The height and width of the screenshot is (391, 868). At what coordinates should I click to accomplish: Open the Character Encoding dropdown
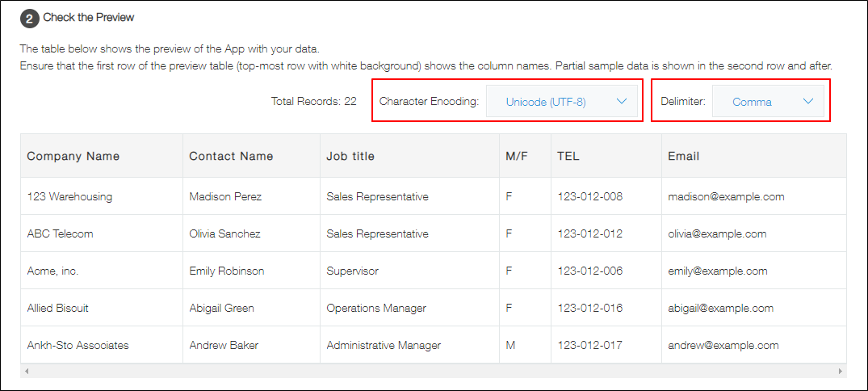[561, 102]
